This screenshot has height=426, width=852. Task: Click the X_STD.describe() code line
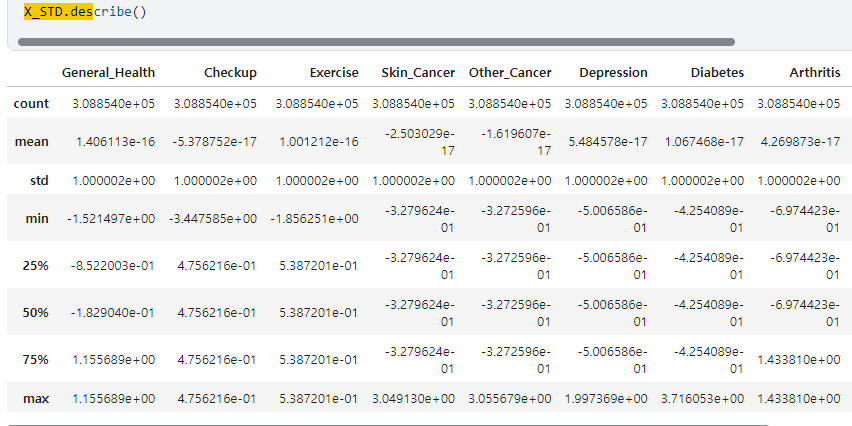point(85,11)
